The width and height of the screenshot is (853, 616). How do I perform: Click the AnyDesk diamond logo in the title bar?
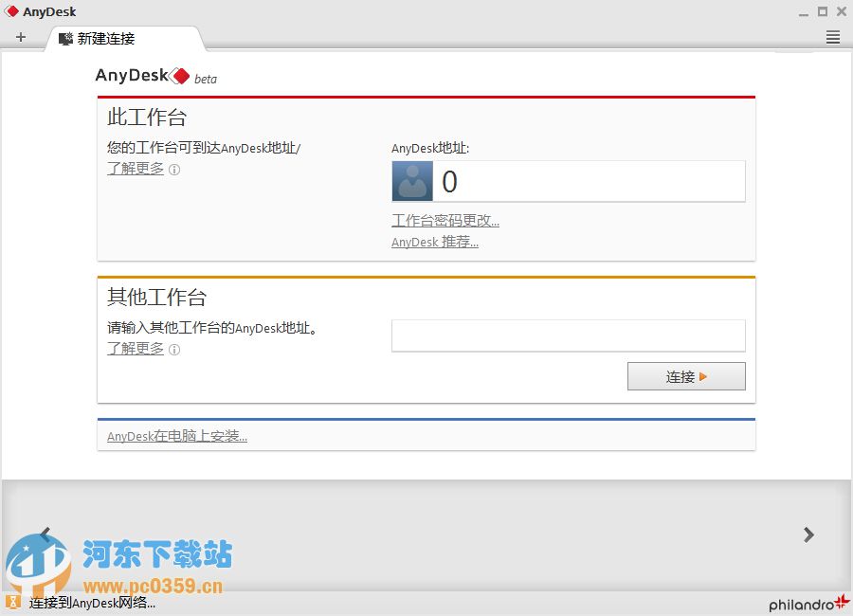pyautogui.click(x=10, y=10)
